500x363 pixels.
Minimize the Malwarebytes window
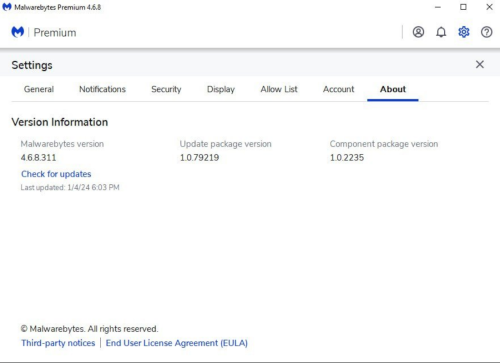(x=438, y=7)
